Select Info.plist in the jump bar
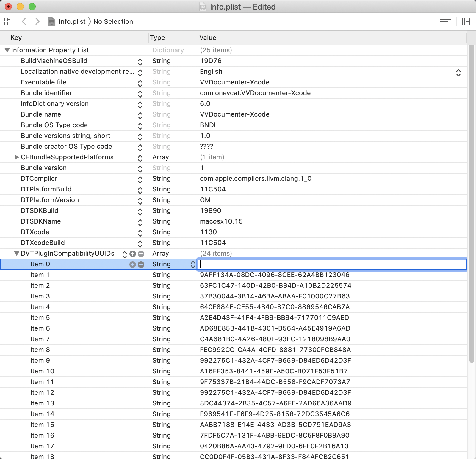 click(72, 21)
